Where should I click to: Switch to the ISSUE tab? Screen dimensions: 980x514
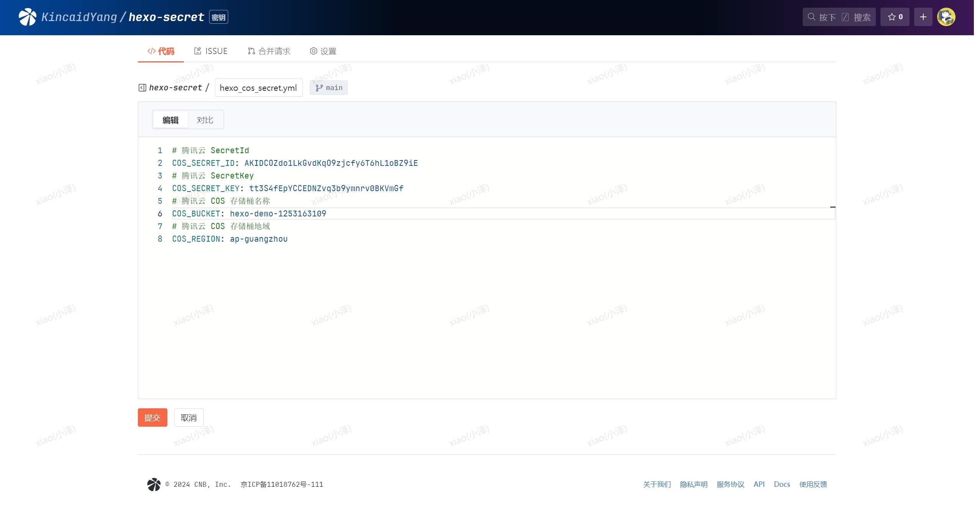pos(211,51)
